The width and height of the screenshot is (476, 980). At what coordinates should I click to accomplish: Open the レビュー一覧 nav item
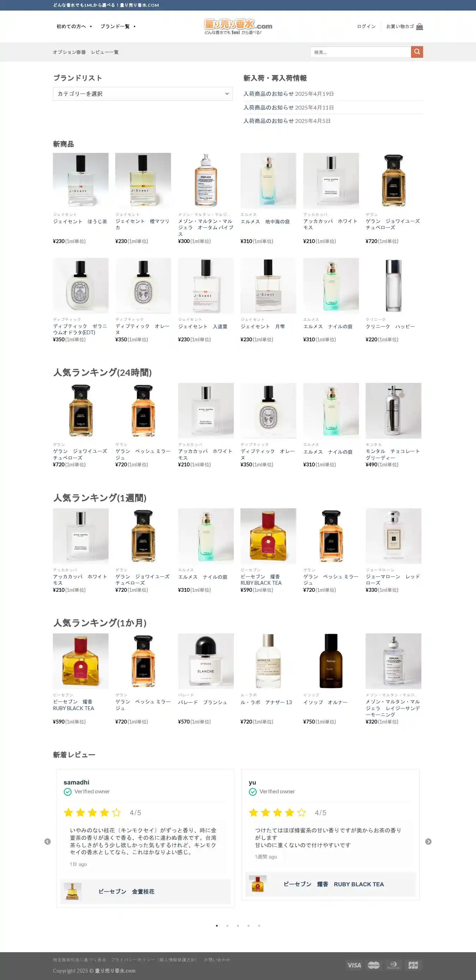pyautogui.click(x=105, y=52)
